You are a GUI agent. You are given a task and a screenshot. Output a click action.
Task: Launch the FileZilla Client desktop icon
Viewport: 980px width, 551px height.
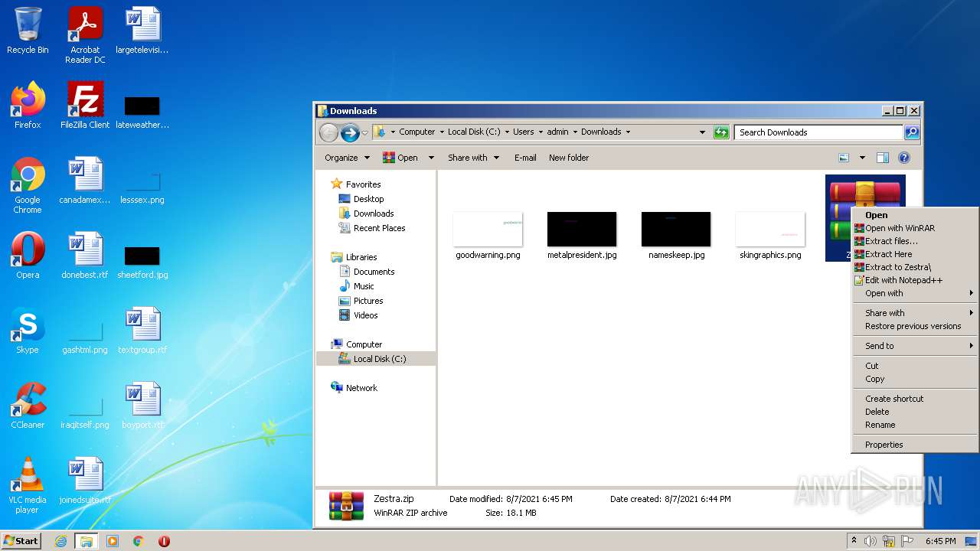tap(85, 105)
